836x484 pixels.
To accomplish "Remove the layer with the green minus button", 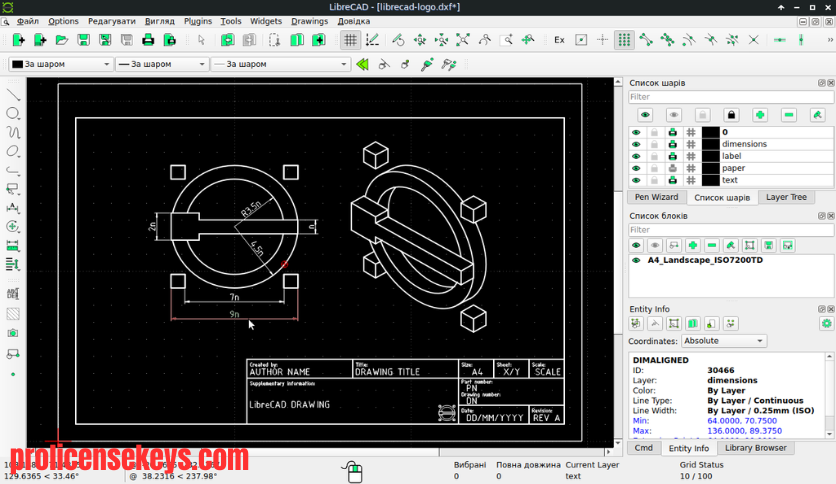I will coord(789,115).
